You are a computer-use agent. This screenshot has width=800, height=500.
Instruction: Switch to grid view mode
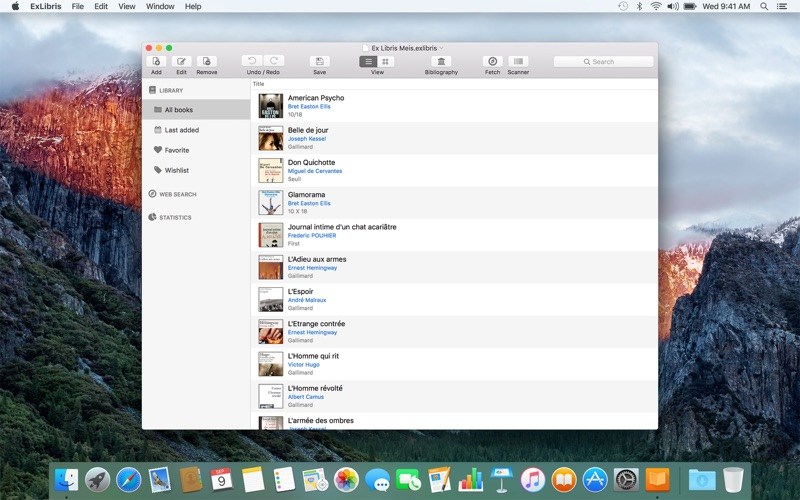(386, 61)
